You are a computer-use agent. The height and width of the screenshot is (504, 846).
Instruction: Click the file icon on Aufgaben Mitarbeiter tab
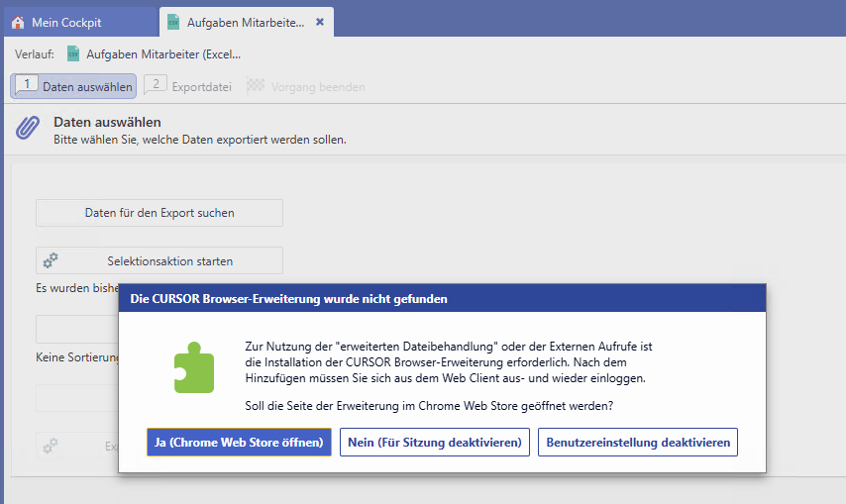click(x=173, y=22)
